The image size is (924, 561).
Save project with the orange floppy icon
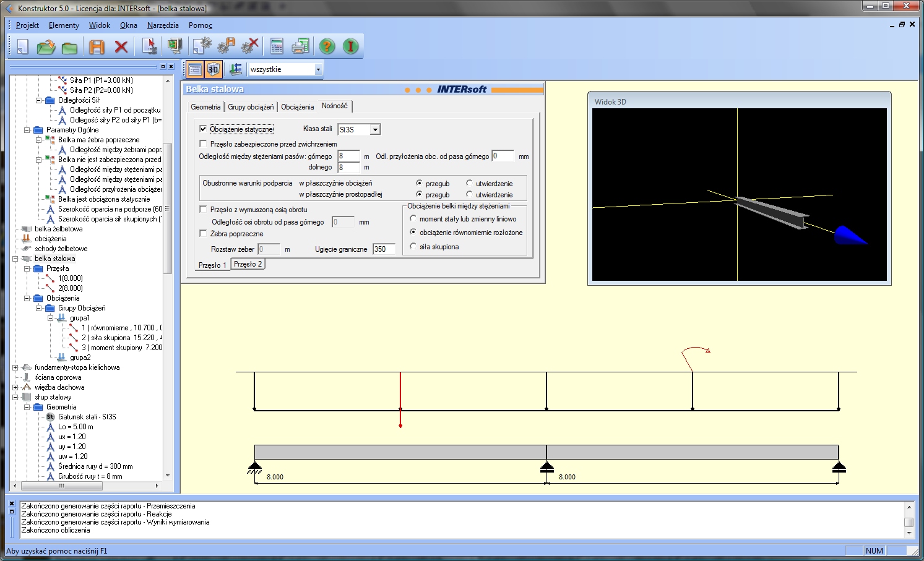[97, 47]
